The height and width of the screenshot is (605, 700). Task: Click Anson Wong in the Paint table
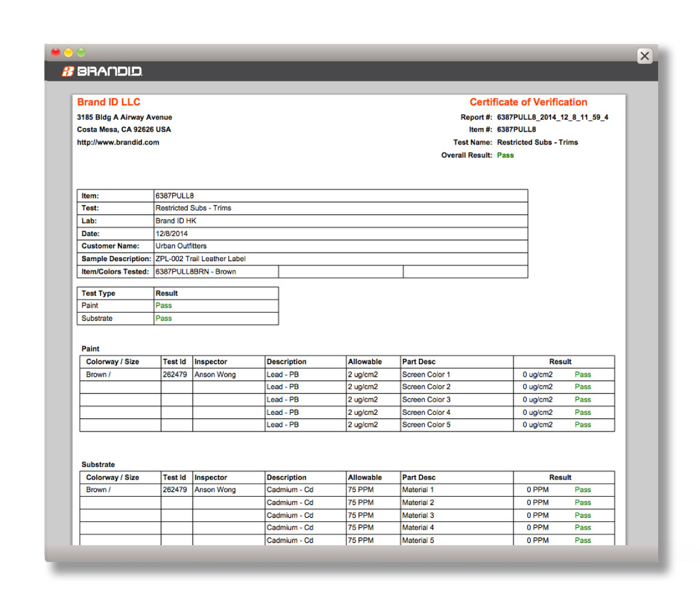point(215,375)
